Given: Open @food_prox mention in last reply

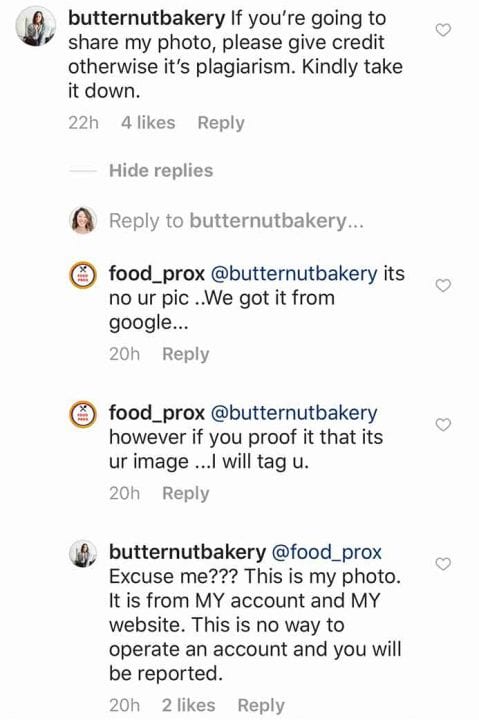Looking at the screenshot, I should click(327, 552).
